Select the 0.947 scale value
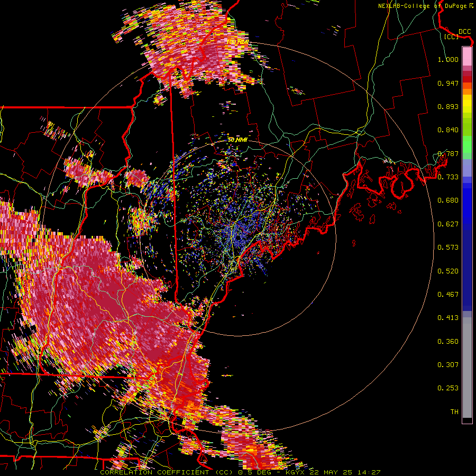 [x=448, y=83]
